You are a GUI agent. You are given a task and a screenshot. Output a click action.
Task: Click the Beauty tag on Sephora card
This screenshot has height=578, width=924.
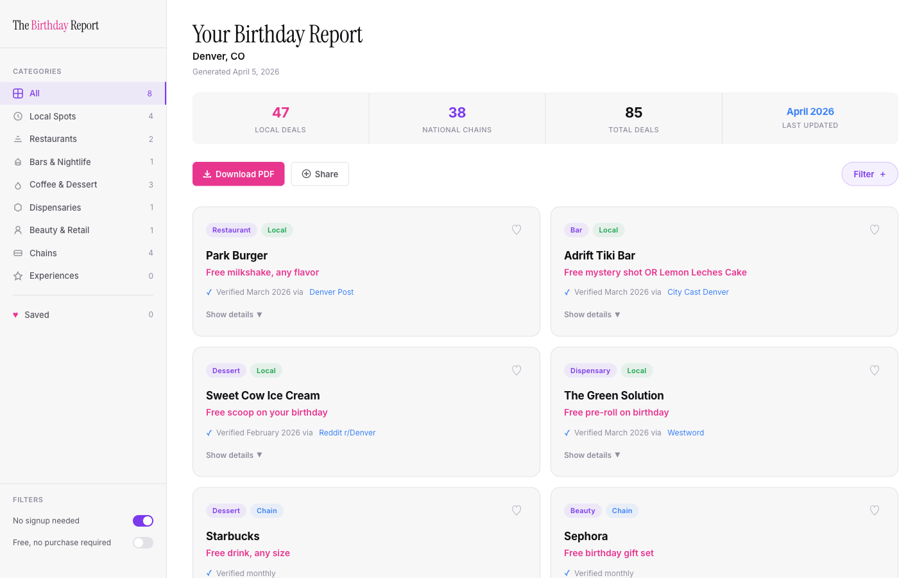click(x=583, y=511)
